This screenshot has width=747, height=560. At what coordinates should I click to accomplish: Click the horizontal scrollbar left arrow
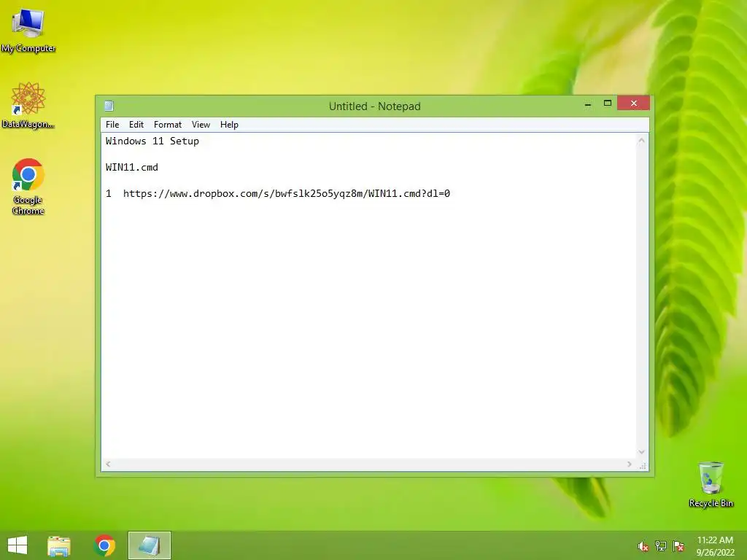[x=108, y=464]
